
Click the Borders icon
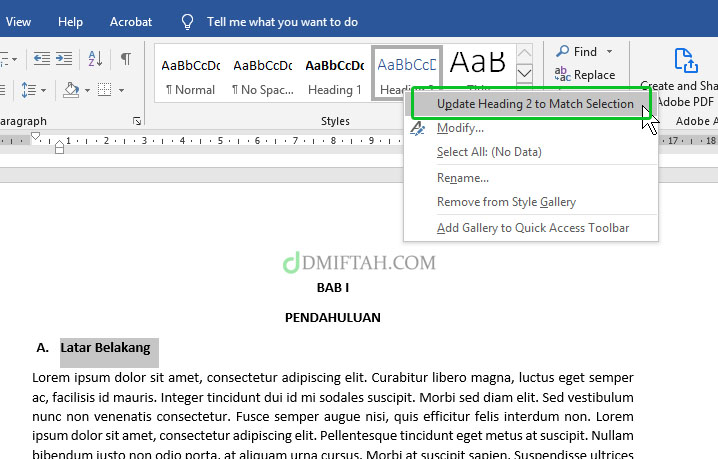(x=105, y=90)
